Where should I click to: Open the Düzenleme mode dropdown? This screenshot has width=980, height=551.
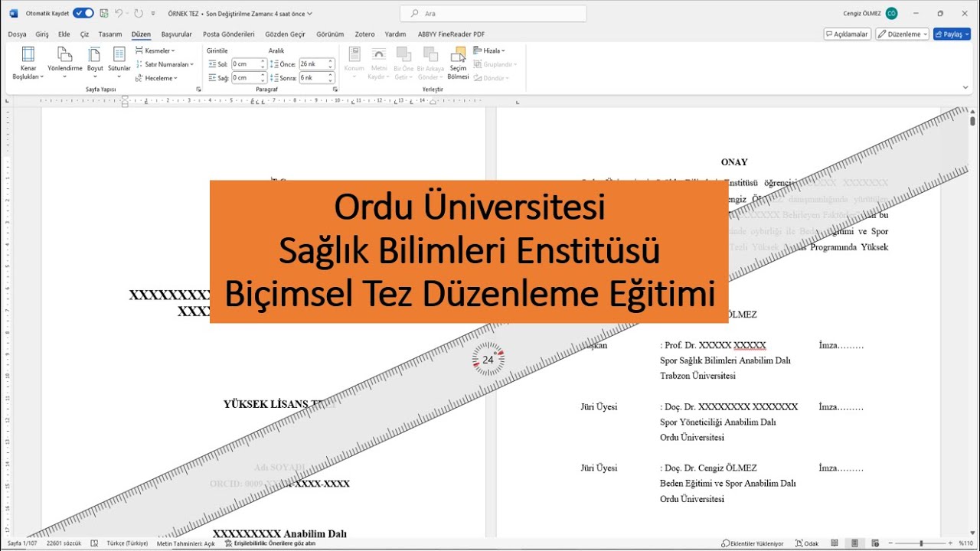click(x=902, y=34)
